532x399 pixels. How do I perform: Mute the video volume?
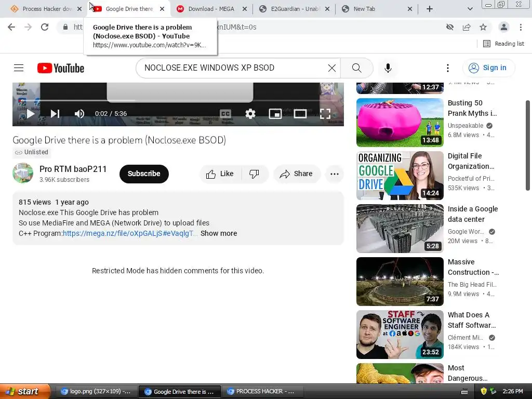[79, 114]
